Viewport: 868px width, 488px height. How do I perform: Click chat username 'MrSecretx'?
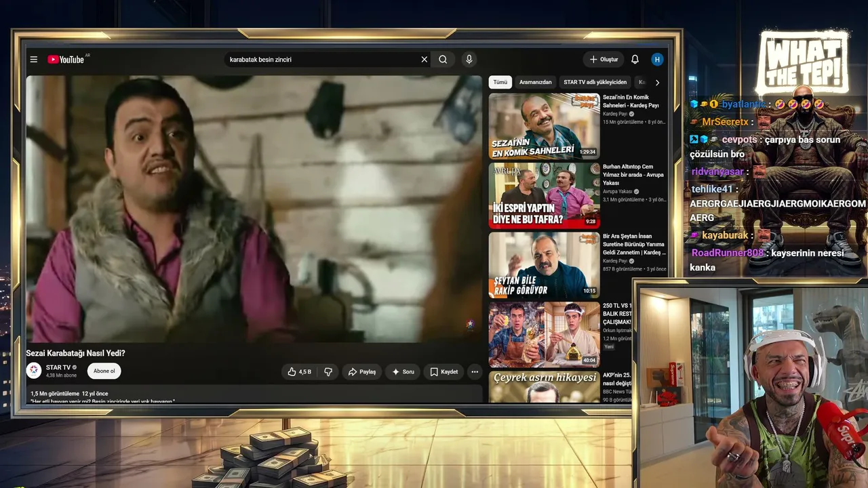pyautogui.click(x=726, y=122)
